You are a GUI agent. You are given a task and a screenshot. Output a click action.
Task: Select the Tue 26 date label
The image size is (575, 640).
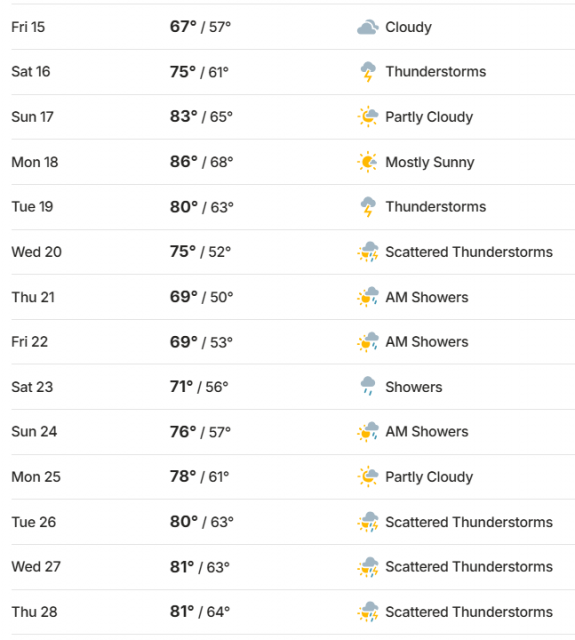33,522
